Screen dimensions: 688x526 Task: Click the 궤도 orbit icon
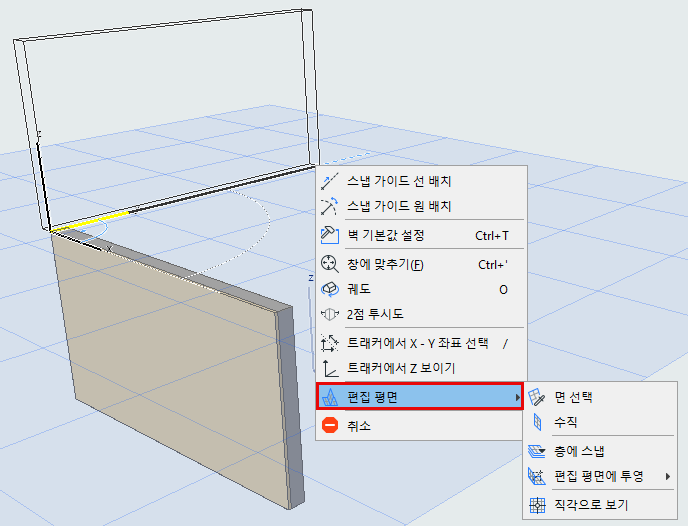330,289
